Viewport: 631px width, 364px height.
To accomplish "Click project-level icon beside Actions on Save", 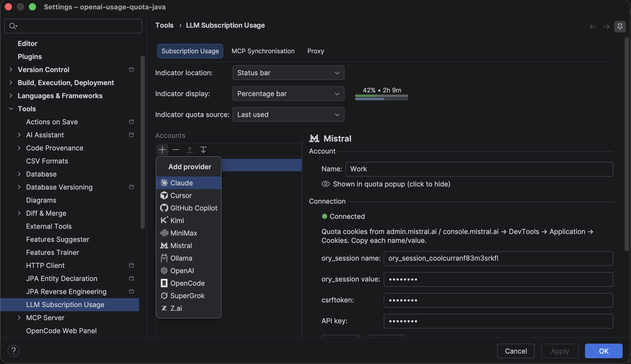I will pos(131,122).
